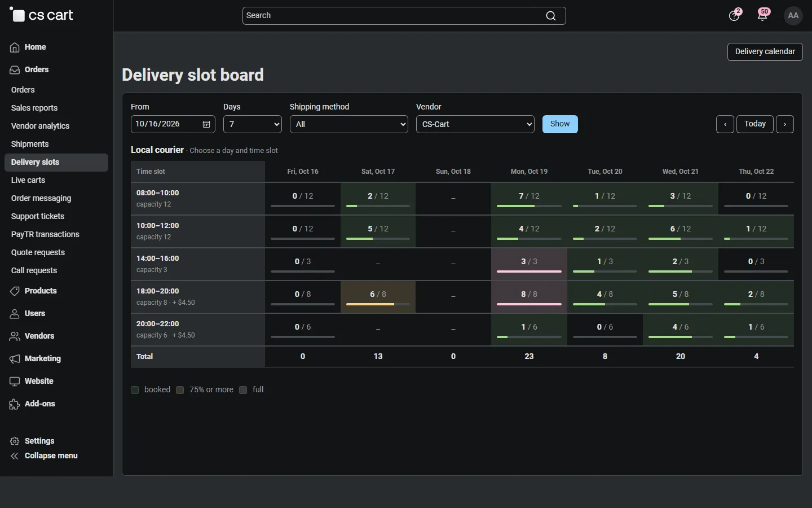This screenshot has height=508, width=812.
Task: Go to previous date range
Action: pos(725,124)
